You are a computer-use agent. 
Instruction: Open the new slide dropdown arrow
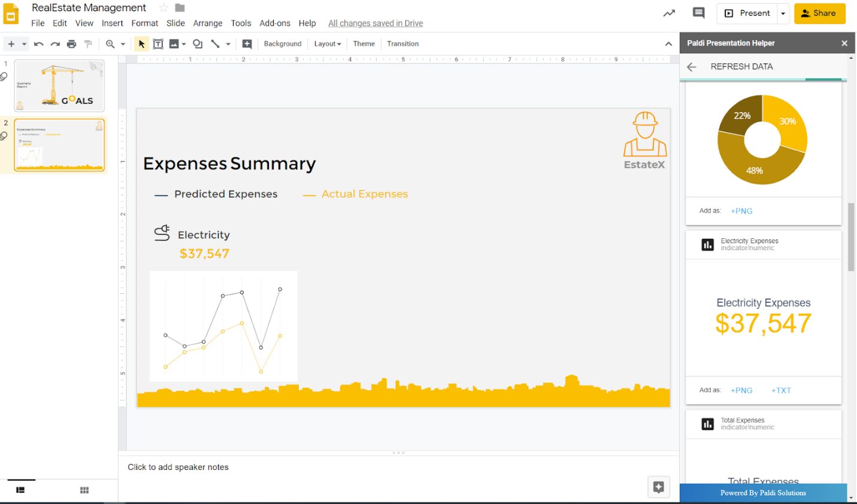[x=23, y=43]
